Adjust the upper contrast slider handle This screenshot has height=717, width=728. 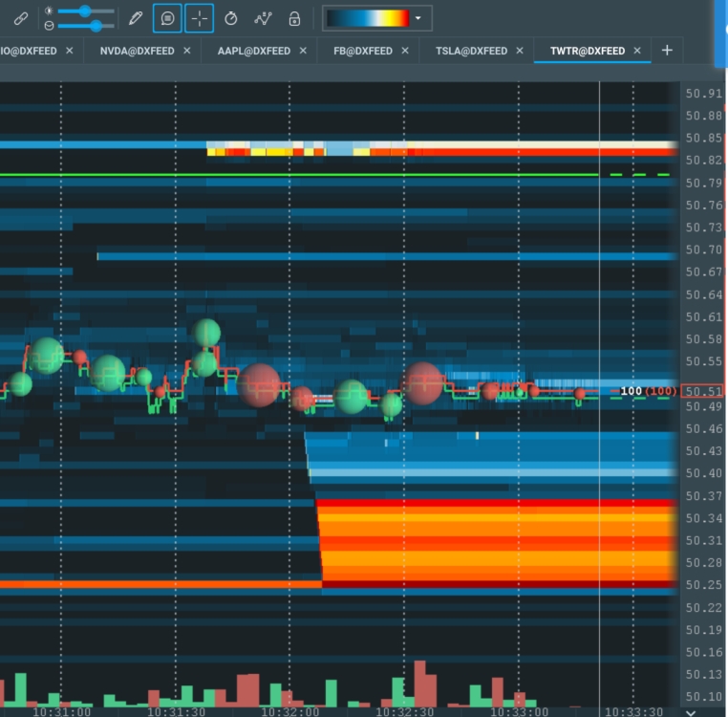tap(85, 11)
